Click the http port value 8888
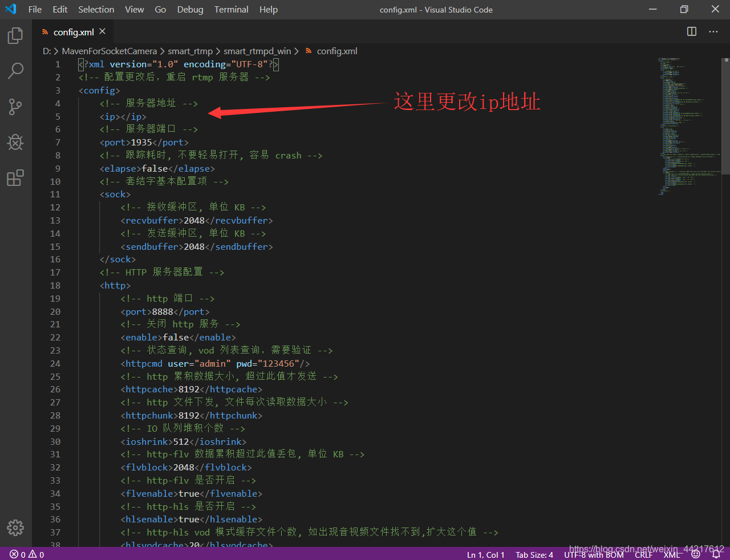 [163, 312]
